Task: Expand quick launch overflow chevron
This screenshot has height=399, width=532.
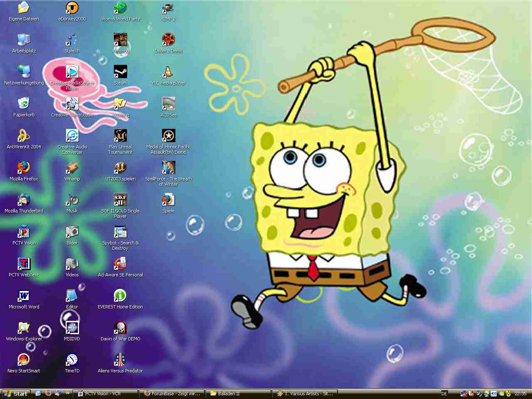Action: click(67, 393)
